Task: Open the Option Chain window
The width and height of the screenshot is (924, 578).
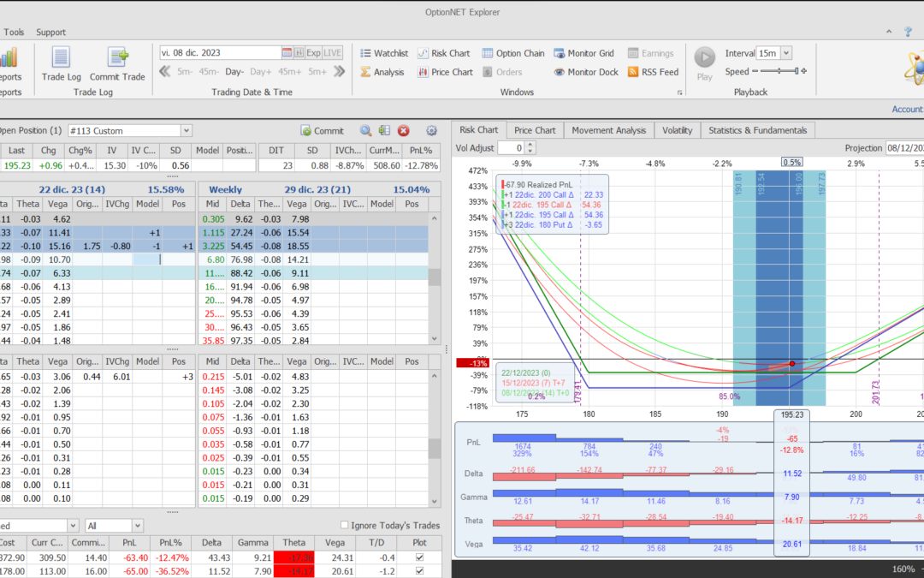Action: coord(513,53)
